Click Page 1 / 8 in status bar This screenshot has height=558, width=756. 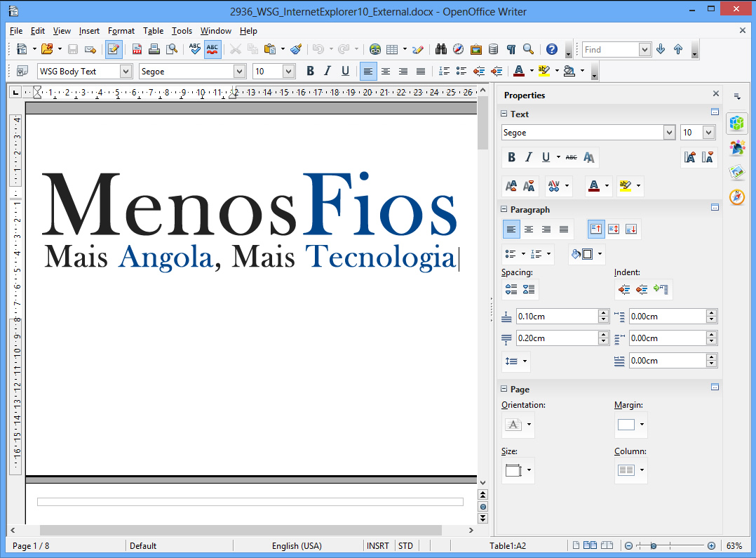click(x=31, y=546)
